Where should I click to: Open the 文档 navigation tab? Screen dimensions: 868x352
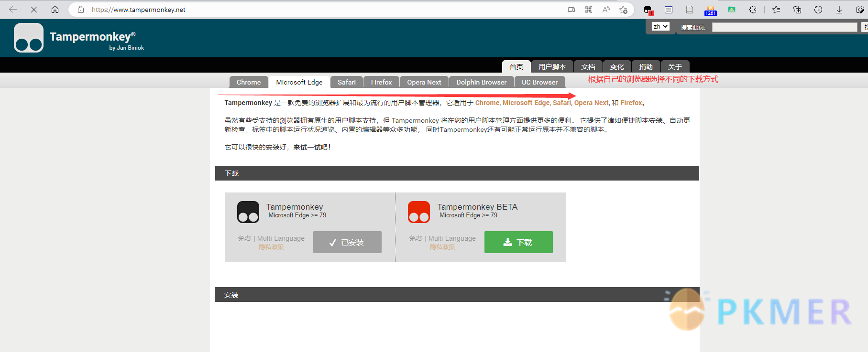point(588,67)
